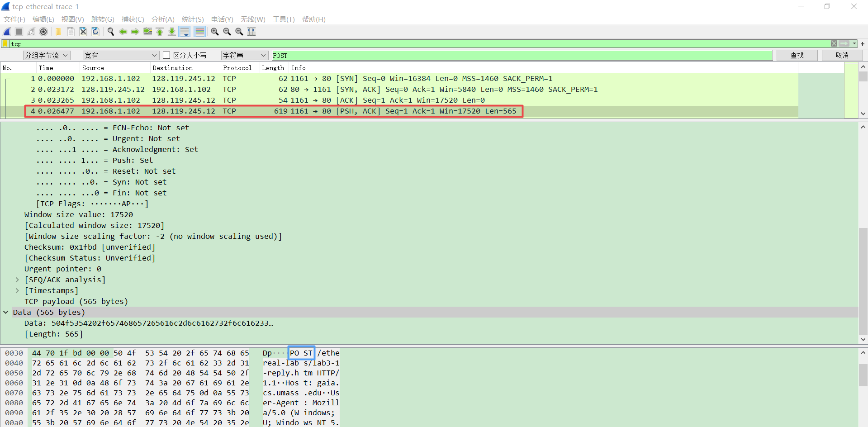The image size is (868, 427).
Task: Clear the display filter with X icon
Action: coord(834,43)
